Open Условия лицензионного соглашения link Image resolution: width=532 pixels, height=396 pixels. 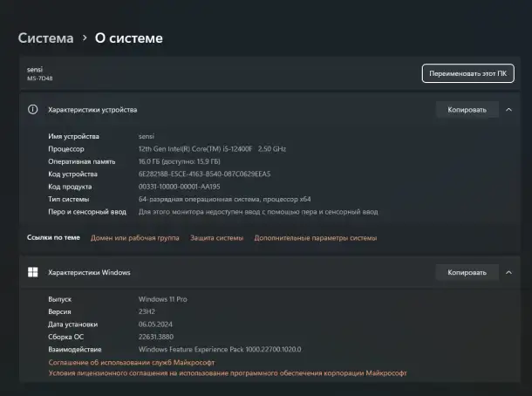(228, 373)
